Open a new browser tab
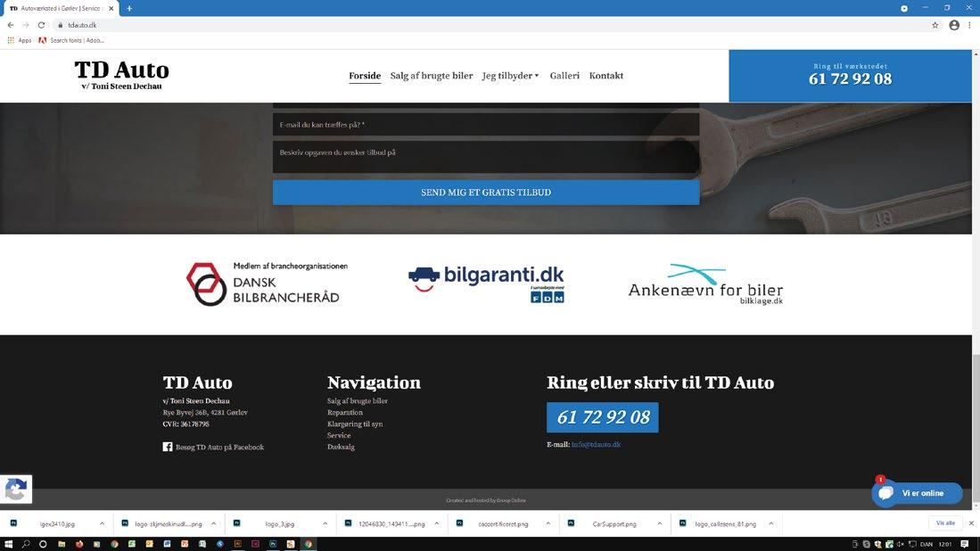The width and height of the screenshot is (980, 551). 129,8
